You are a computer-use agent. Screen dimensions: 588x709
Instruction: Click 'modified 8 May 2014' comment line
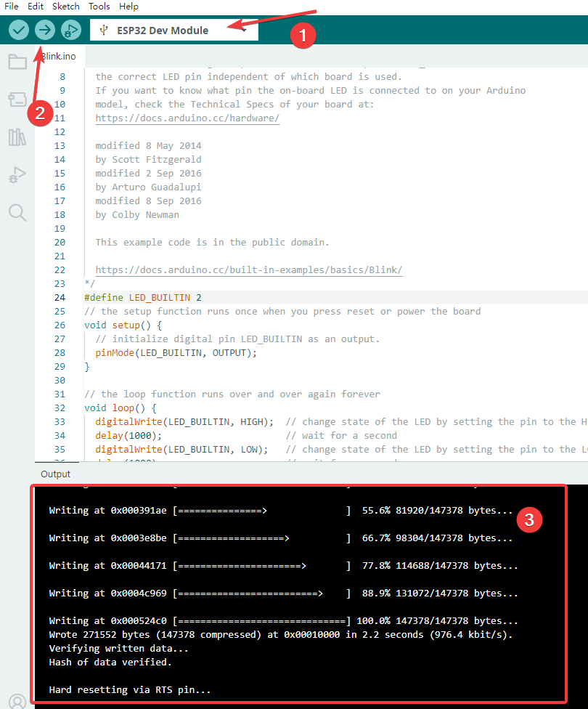point(148,145)
